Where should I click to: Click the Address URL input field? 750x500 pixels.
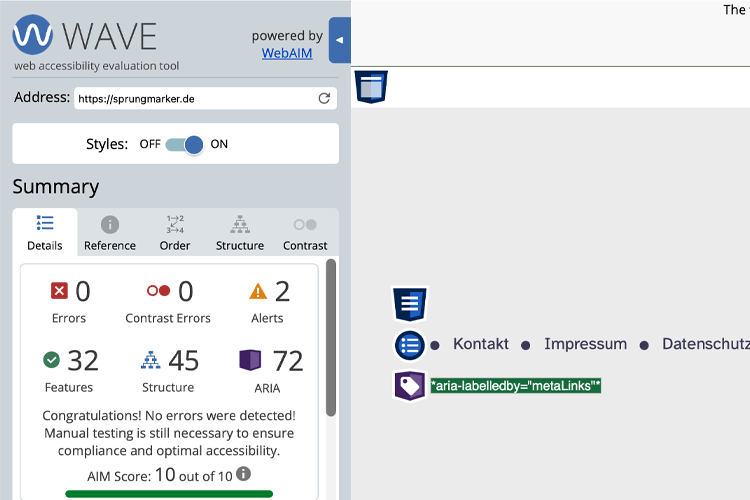coord(195,98)
